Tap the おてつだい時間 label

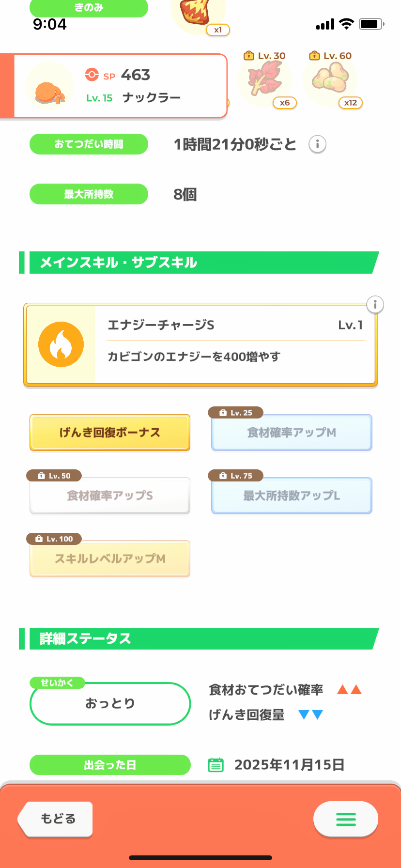pos(89,144)
